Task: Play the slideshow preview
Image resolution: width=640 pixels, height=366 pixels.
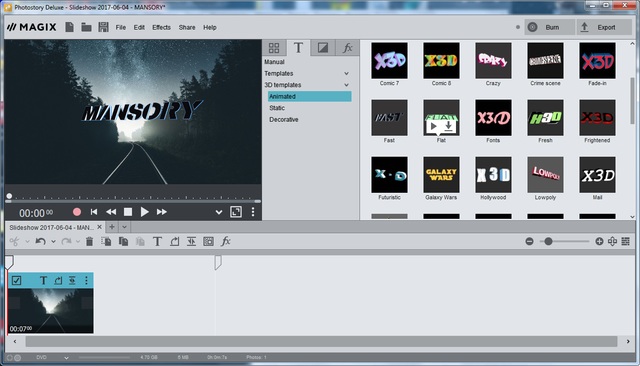Action: pos(144,212)
